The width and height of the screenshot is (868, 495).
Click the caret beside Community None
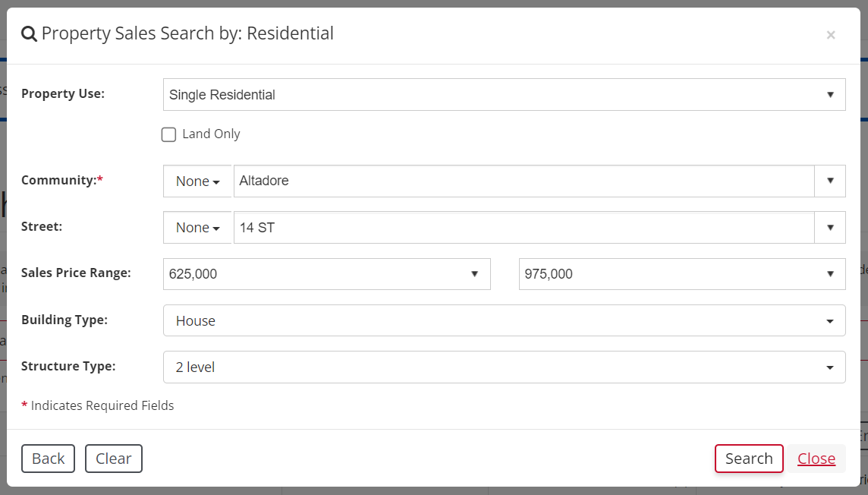[x=216, y=182]
